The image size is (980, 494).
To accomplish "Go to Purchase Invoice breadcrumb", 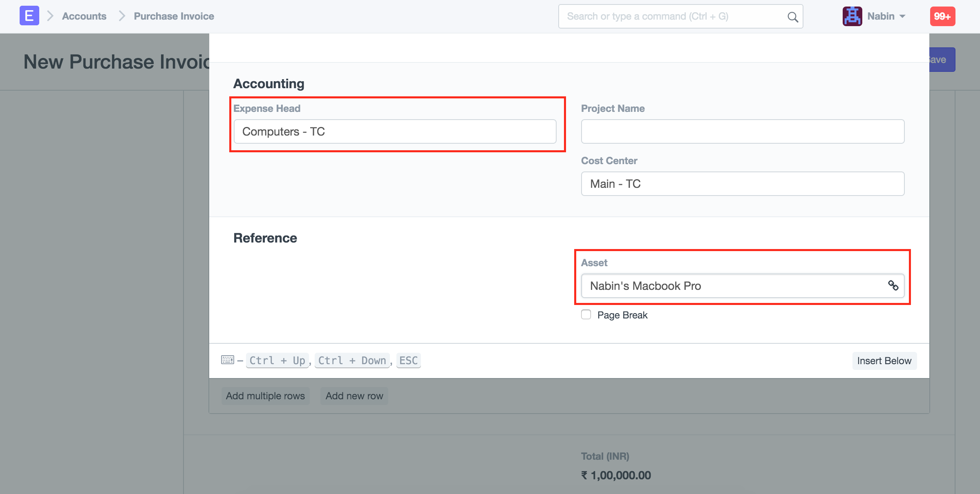I will pos(174,16).
